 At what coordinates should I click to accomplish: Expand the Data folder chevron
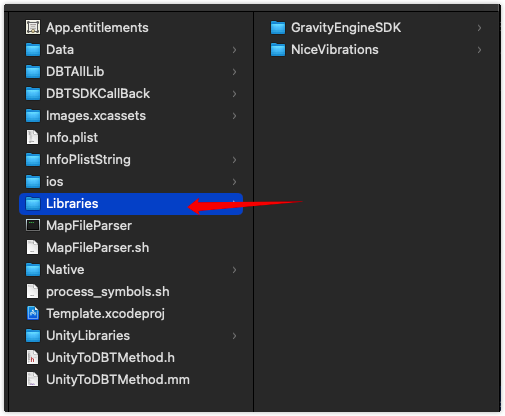234,50
